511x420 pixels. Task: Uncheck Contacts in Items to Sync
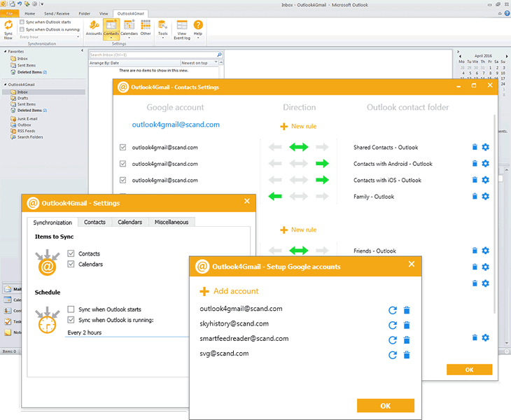[71, 253]
